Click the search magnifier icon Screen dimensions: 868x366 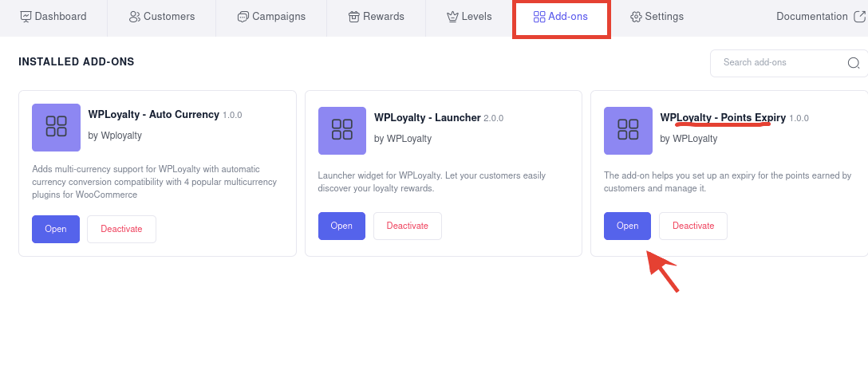[x=853, y=63]
